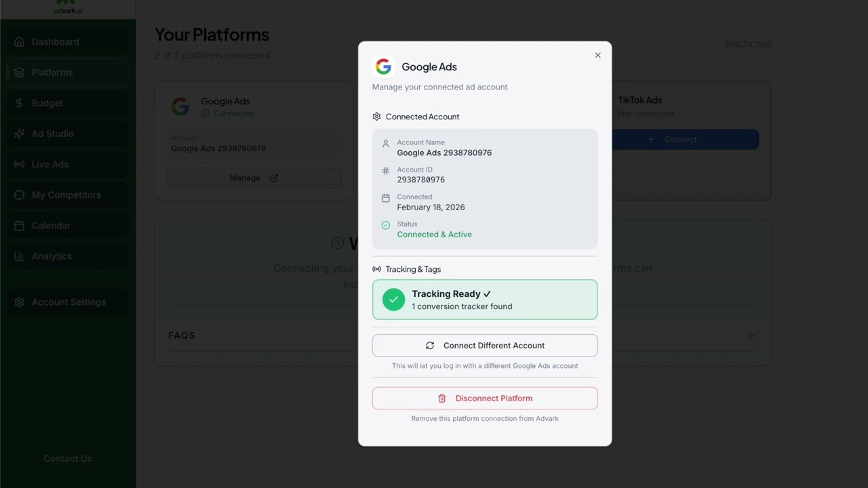The height and width of the screenshot is (488, 868).
Task: Open Calendar in sidebar
Action: pyautogui.click(x=68, y=226)
